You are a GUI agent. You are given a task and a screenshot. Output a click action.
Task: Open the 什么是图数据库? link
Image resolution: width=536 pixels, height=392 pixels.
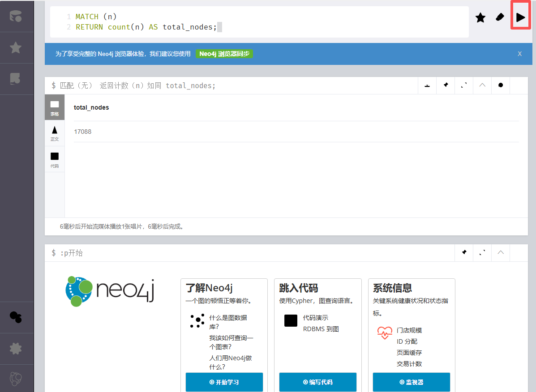click(x=228, y=322)
